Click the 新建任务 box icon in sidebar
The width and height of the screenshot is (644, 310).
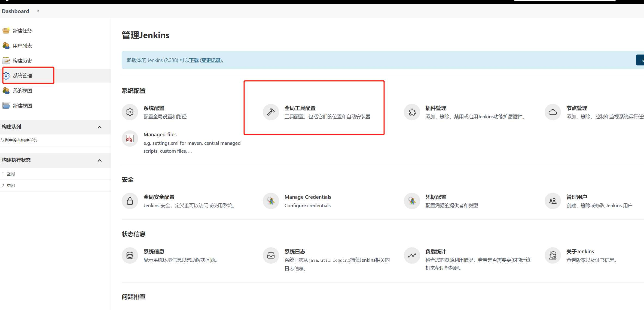coord(6,31)
